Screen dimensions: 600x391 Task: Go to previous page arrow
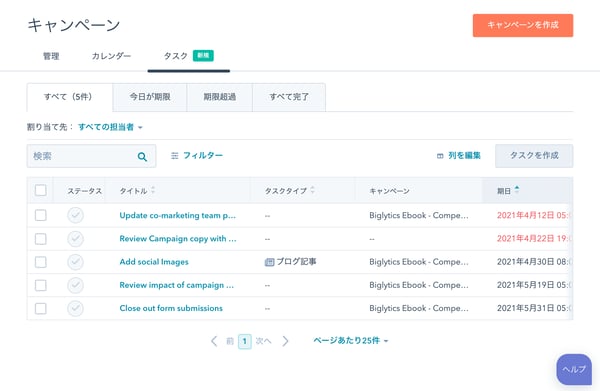(x=214, y=341)
